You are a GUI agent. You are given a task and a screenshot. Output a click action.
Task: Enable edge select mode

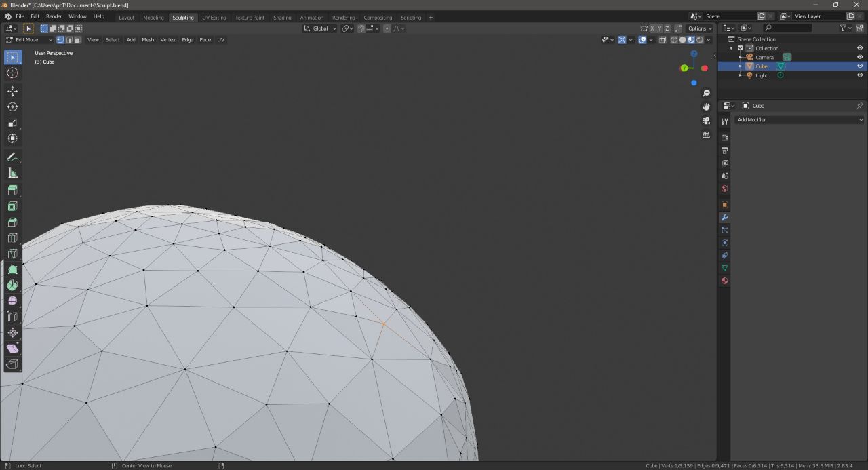[68, 39]
